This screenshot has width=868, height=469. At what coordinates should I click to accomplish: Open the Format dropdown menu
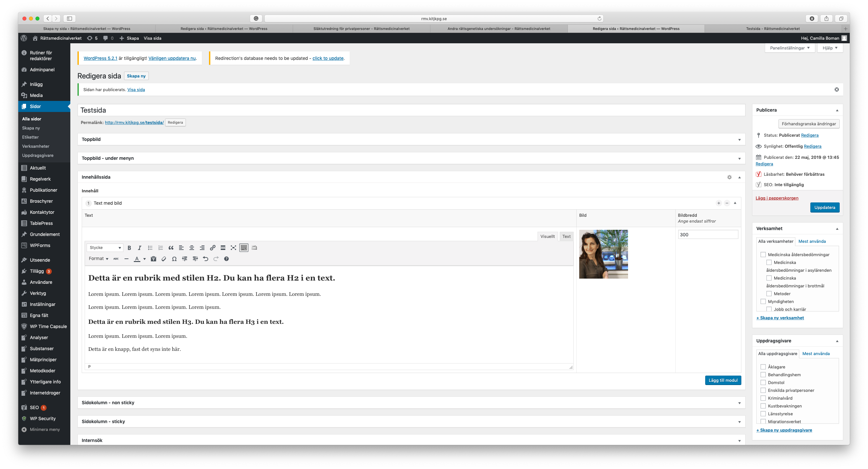coord(98,259)
